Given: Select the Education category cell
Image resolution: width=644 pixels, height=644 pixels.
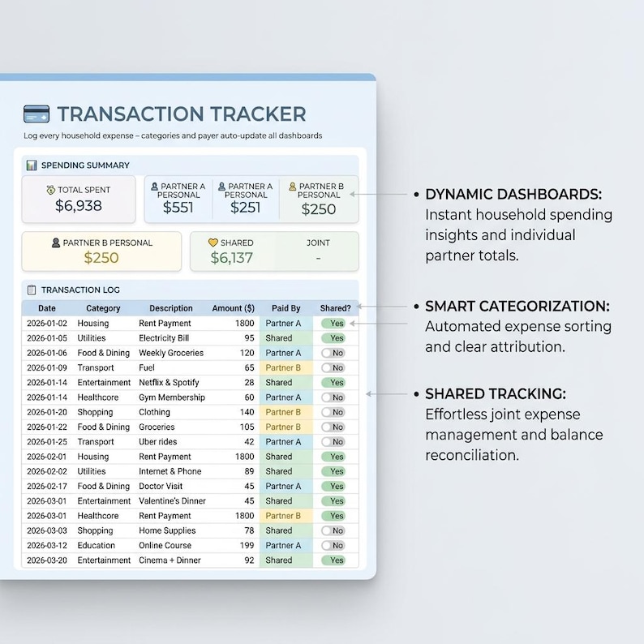Looking at the screenshot, I should 96,545.
